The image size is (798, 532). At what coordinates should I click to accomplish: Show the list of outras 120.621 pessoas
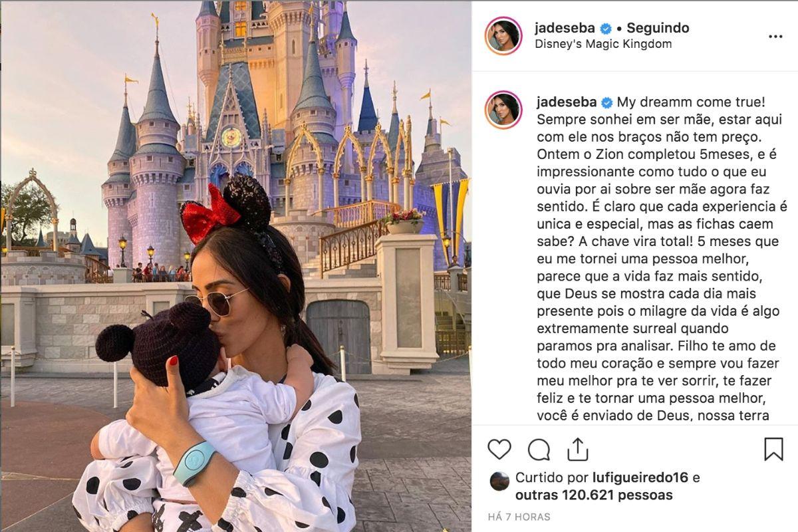[594, 495]
